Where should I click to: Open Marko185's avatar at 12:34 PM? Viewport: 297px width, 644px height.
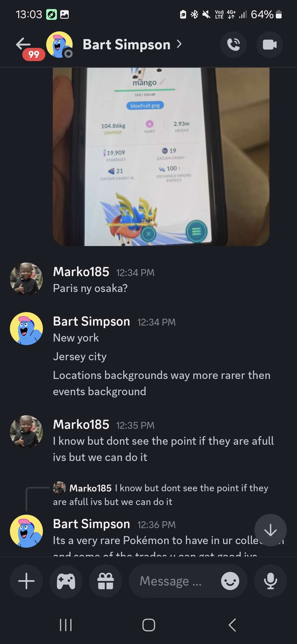tap(26, 279)
